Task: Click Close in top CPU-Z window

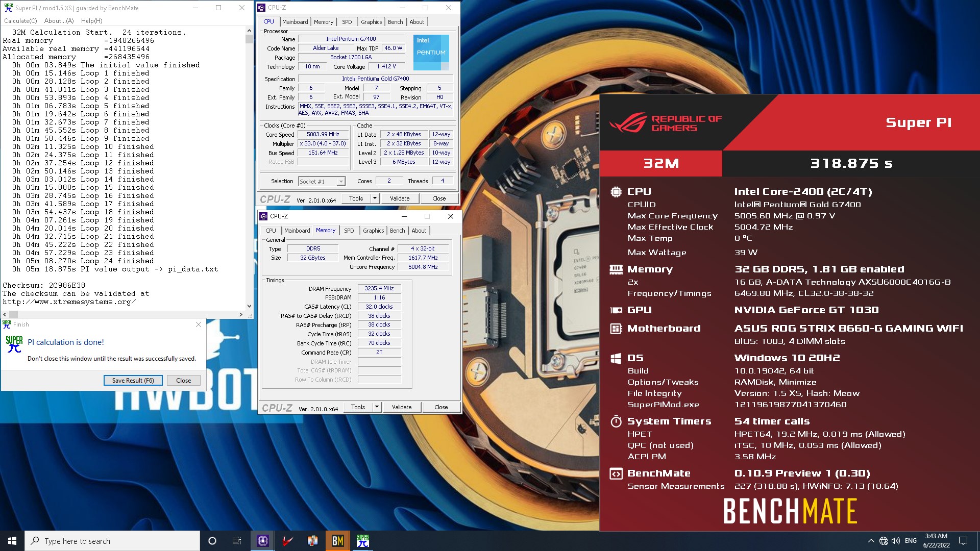Action: point(439,198)
